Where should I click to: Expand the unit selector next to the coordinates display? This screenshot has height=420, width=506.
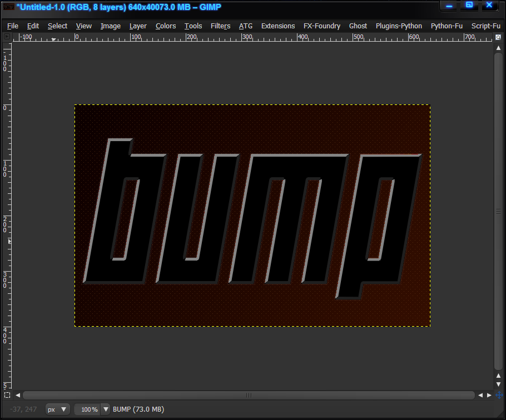click(57, 409)
